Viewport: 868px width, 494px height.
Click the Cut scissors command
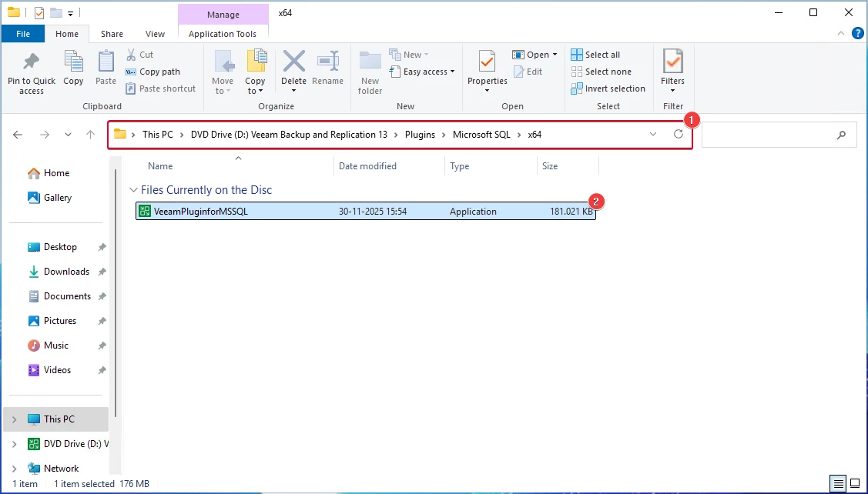pyautogui.click(x=139, y=55)
